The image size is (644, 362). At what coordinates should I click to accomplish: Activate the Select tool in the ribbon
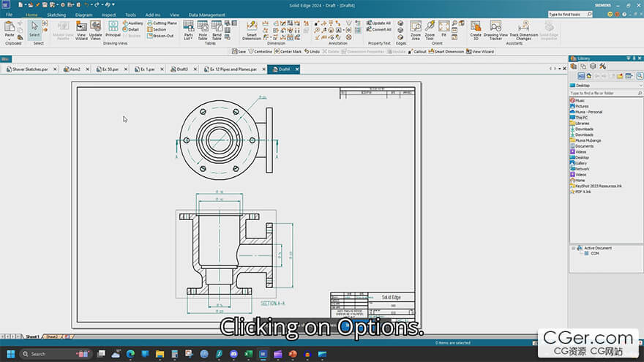coord(34,29)
